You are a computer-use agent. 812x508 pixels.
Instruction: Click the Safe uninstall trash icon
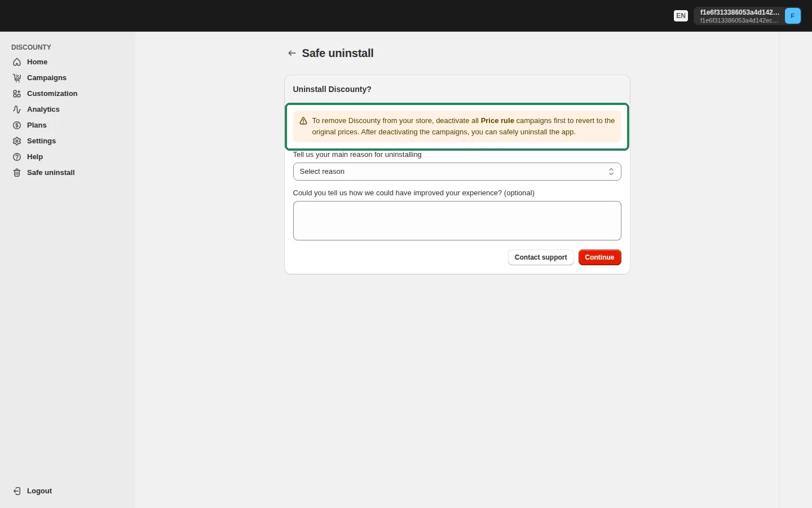click(x=17, y=173)
